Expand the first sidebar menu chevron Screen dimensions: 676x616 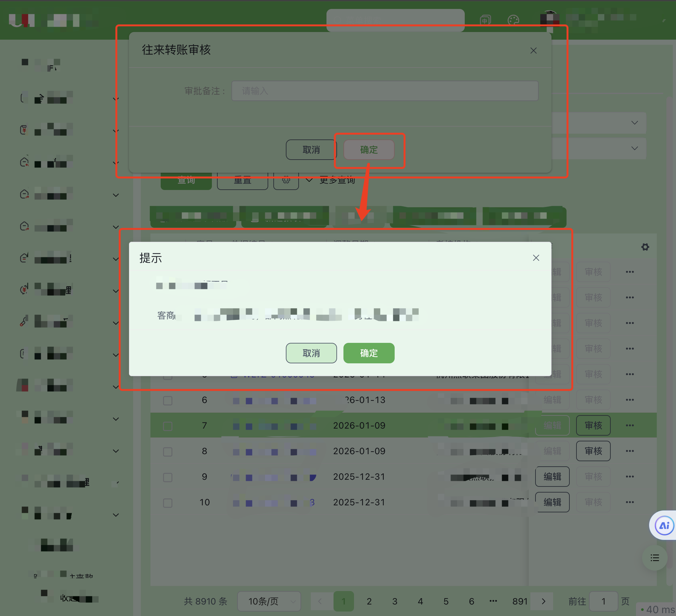tap(116, 99)
